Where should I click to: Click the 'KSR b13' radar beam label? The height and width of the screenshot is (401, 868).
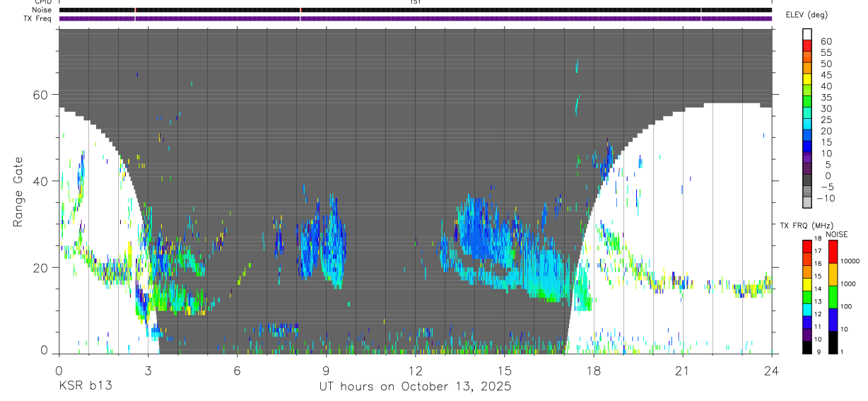coord(86,385)
